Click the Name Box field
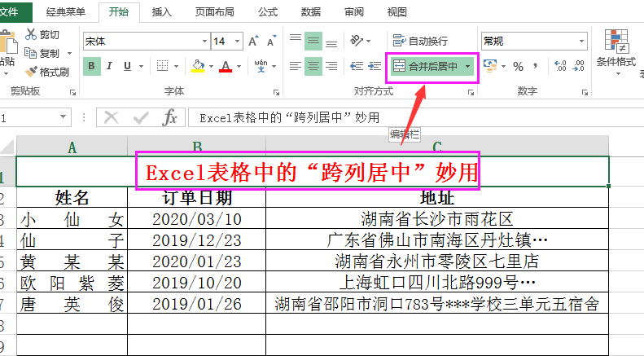 (x=35, y=118)
